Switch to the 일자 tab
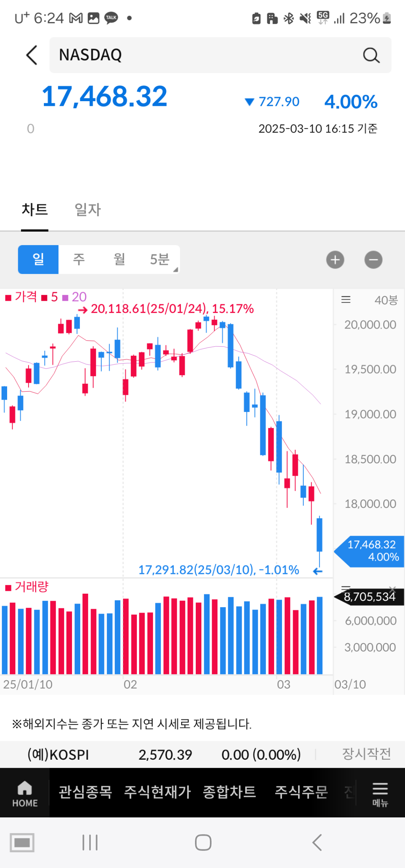The image size is (405, 868). click(x=87, y=209)
